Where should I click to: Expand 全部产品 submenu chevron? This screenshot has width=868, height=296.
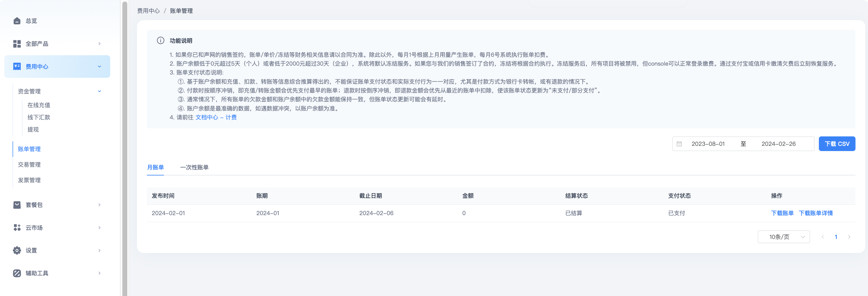coord(99,44)
